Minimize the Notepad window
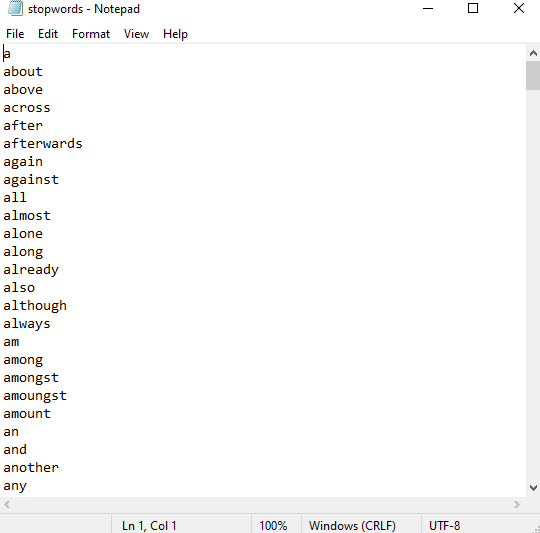 (428, 8)
